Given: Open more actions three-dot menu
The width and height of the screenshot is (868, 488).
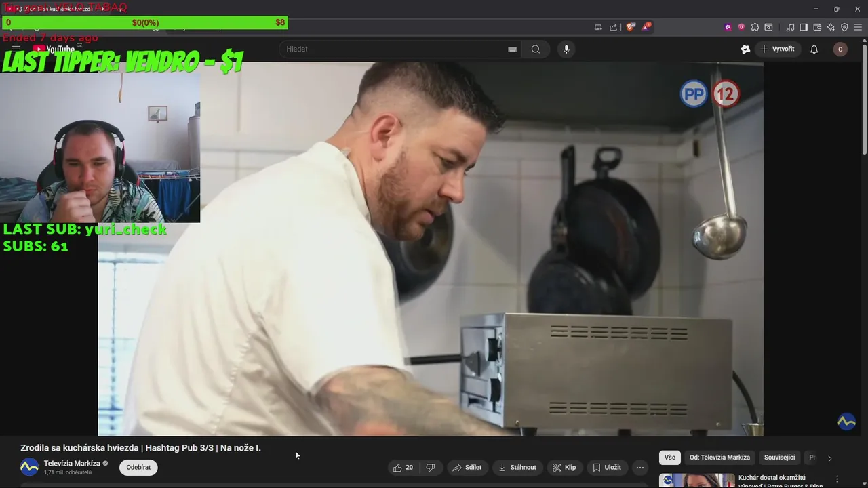Looking at the screenshot, I should point(640,468).
